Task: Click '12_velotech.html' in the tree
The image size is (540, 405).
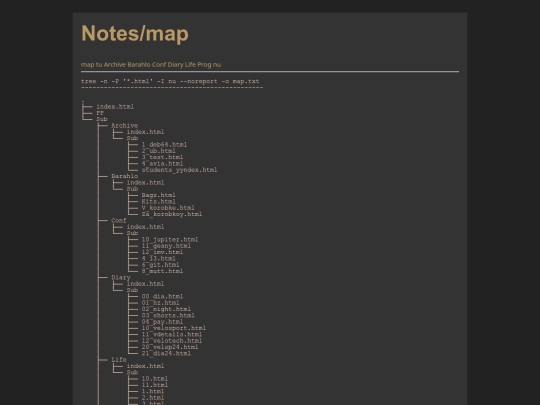Action: [172, 341]
